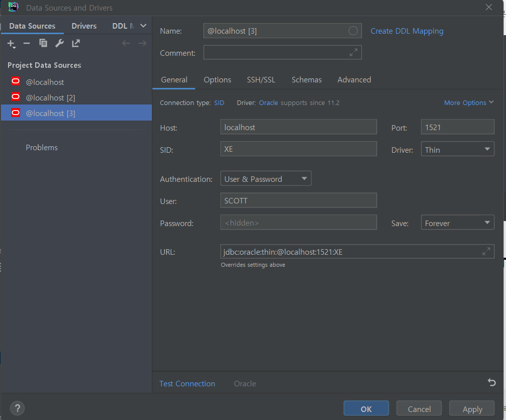
Task: Change connection type SID link
Action: pyautogui.click(x=219, y=103)
